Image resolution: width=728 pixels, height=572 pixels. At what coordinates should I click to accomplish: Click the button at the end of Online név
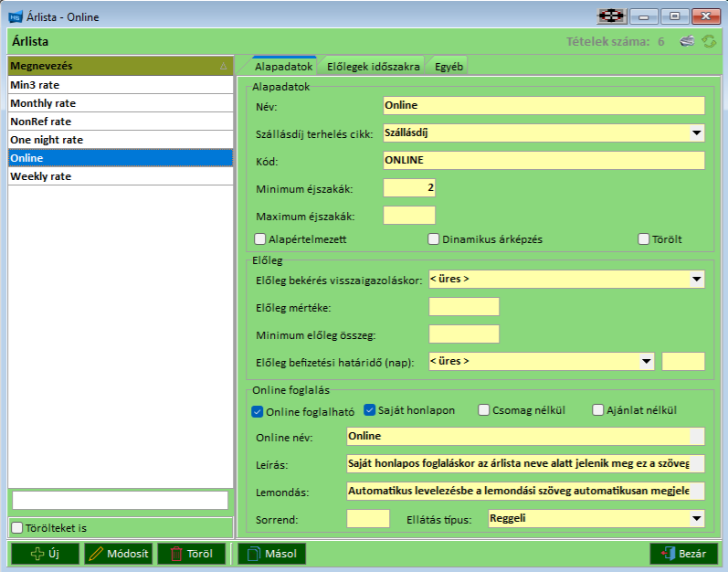697,437
